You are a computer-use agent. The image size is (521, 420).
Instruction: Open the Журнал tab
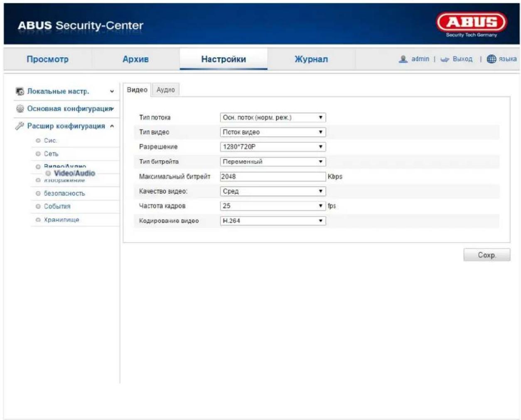(311, 59)
